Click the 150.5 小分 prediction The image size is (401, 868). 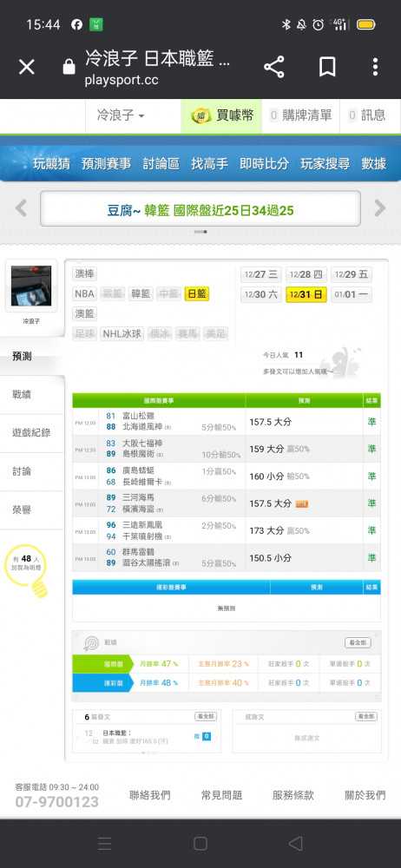point(270,558)
